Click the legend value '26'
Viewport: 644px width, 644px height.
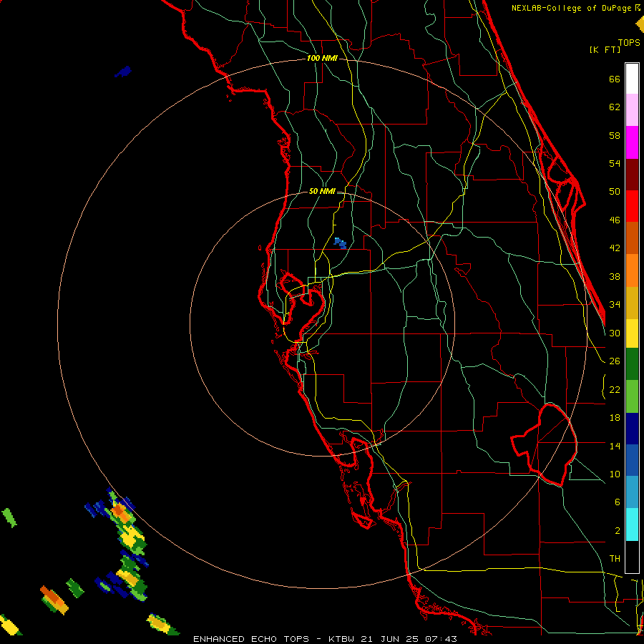tap(615, 361)
